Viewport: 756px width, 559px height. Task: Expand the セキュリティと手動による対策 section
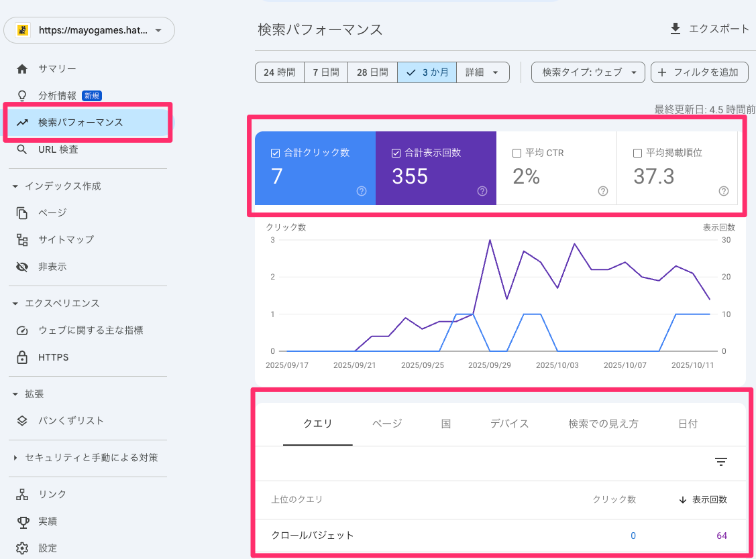[15, 458]
